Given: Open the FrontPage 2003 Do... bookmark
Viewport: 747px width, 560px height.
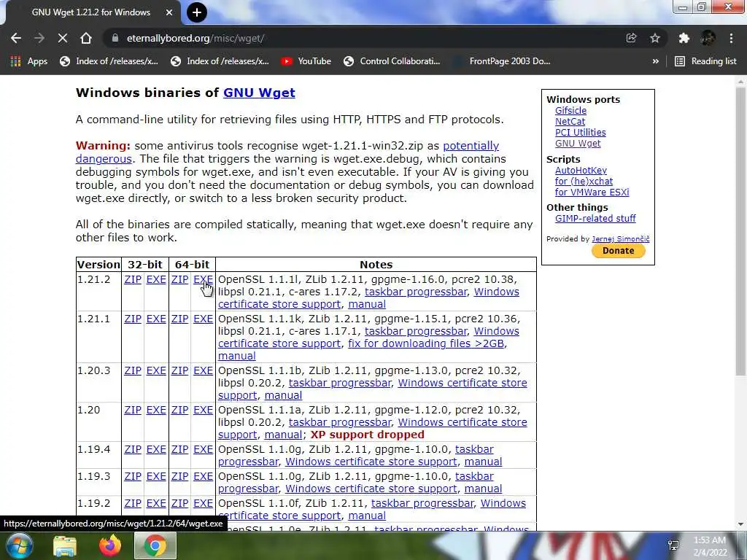Looking at the screenshot, I should (x=502, y=61).
